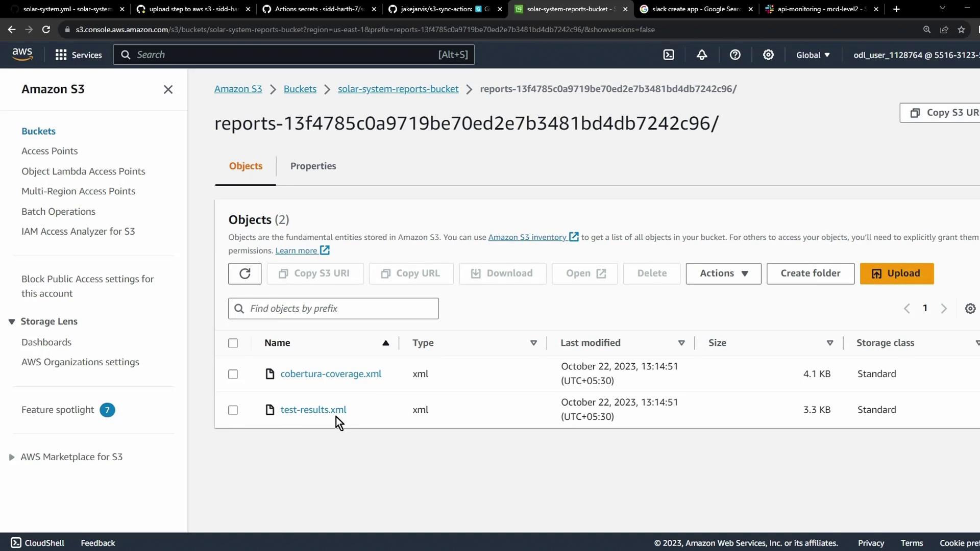Viewport: 980px width, 551px height.
Task: Open the Global region dropdown
Action: tap(813, 55)
